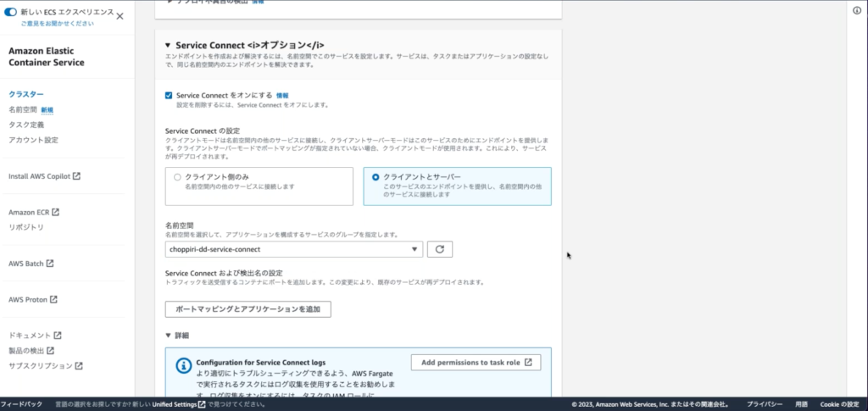Screen dimensions: 868x411
Task: Open the Amazon ECR link
Action: (30, 213)
